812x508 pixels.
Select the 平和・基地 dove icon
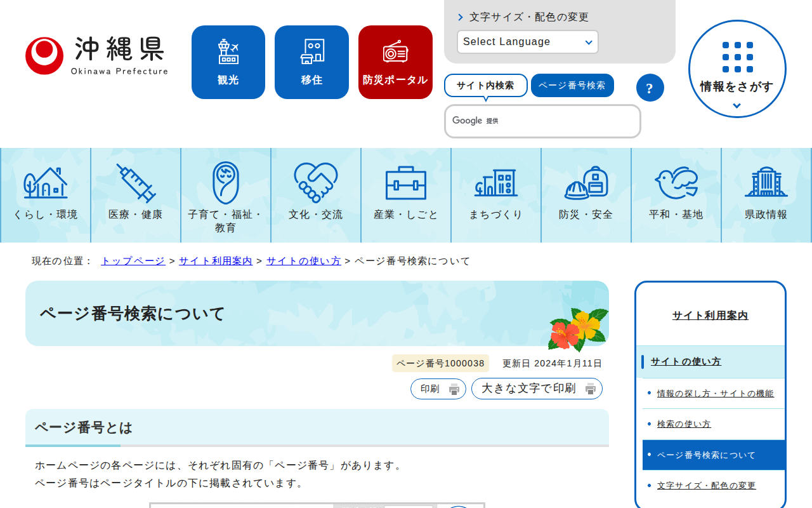click(676, 183)
